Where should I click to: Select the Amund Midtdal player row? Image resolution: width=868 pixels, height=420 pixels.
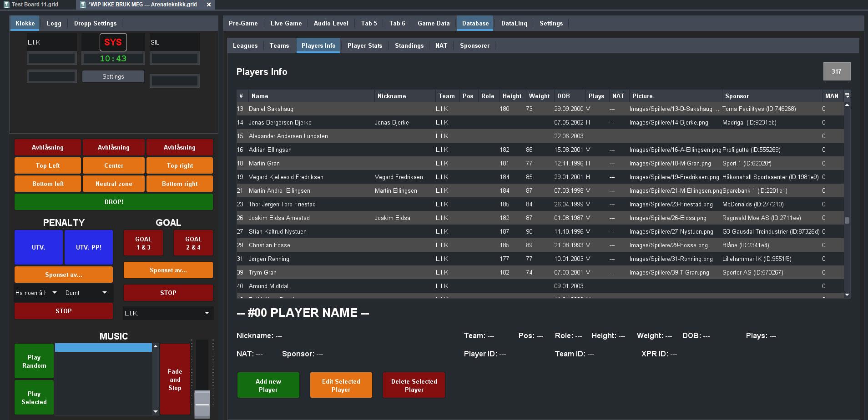coord(540,286)
